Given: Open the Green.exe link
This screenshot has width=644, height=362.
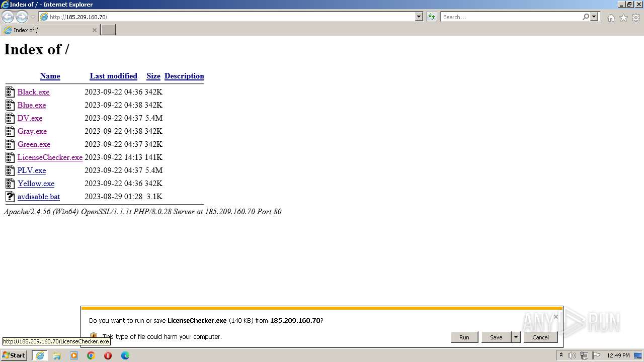Looking at the screenshot, I should [34, 144].
